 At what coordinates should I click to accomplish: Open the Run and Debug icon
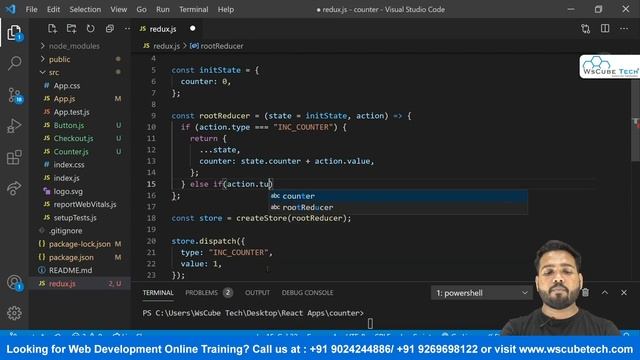click(14, 126)
